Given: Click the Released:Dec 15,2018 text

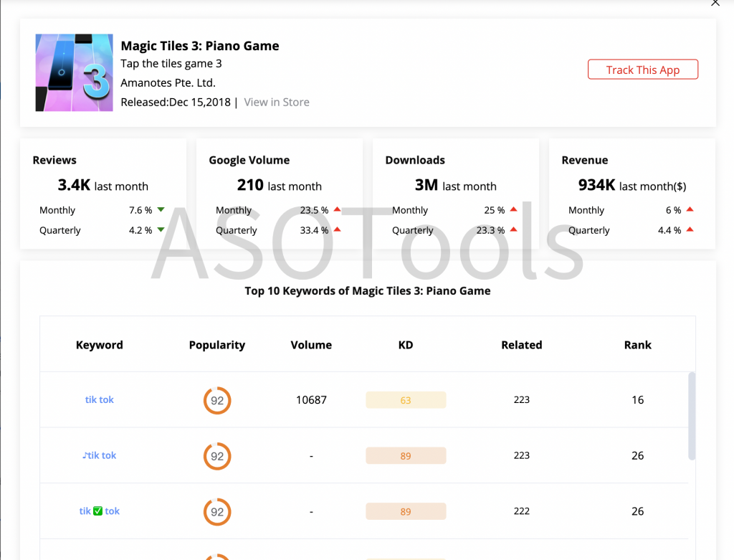Looking at the screenshot, I should click(176, 102).
